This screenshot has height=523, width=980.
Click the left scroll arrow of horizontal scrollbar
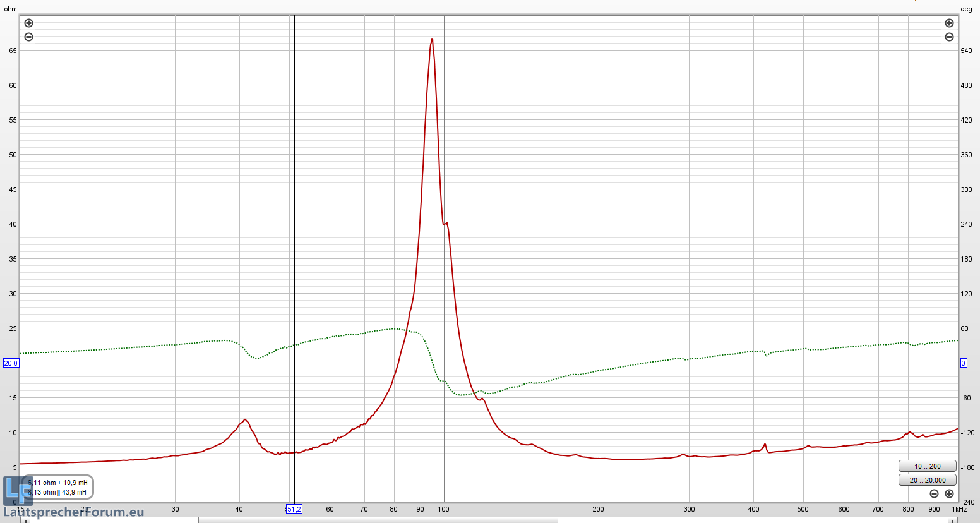25,520
